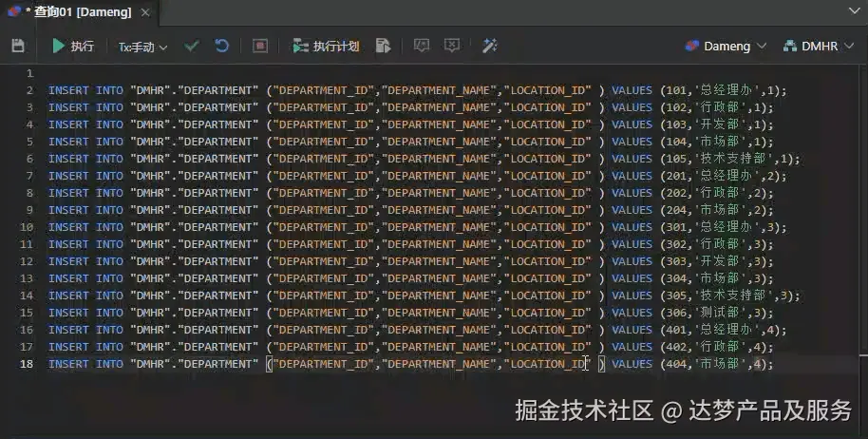
Task: Click the text '总经理办' on line 2
Action: (726, 90)
